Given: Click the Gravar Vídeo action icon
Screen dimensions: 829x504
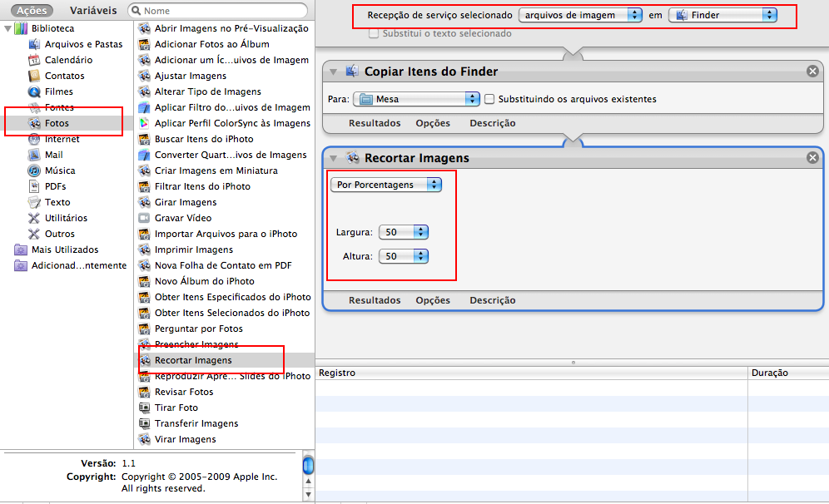Looking at the screenshot, I should tap(144, 218).
